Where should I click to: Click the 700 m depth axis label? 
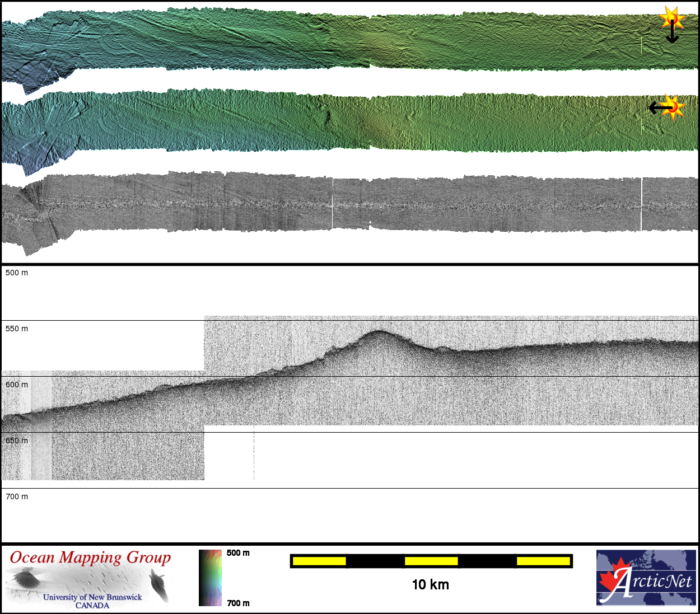click(17, 497)
